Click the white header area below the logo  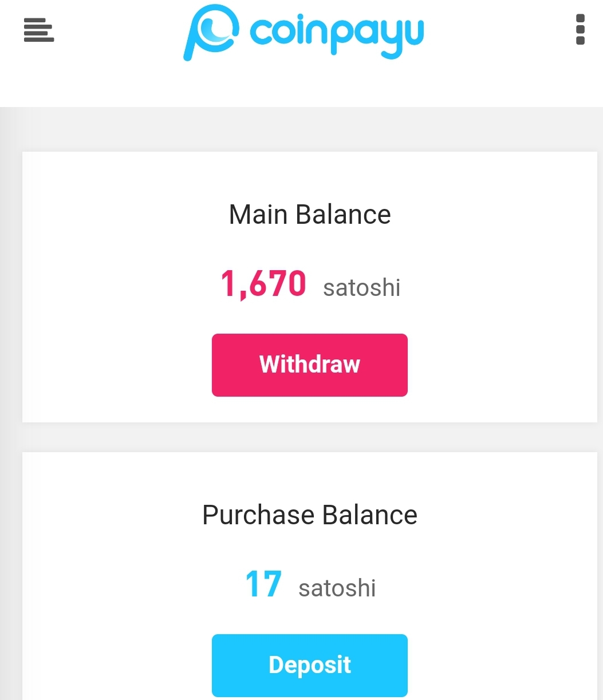[309, 86]
